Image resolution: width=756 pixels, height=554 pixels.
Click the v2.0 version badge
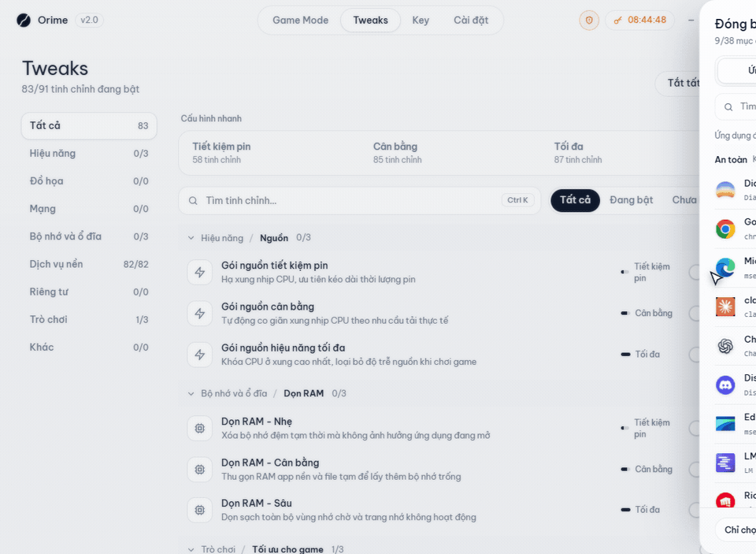coord(89,20)
